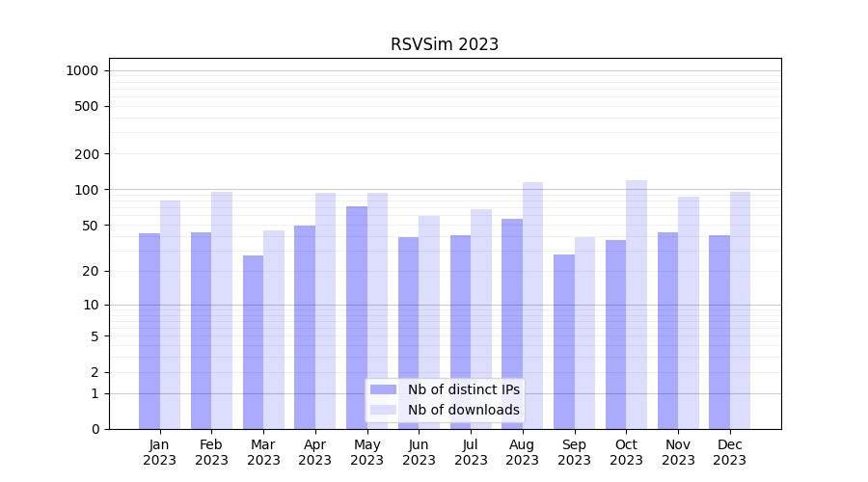868x482 pixels.
Task: Select the October downloads bar
Action: pos(637,305)
